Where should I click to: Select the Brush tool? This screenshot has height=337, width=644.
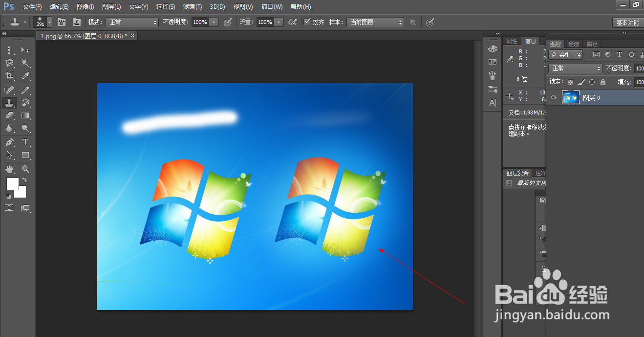point(25,90)
